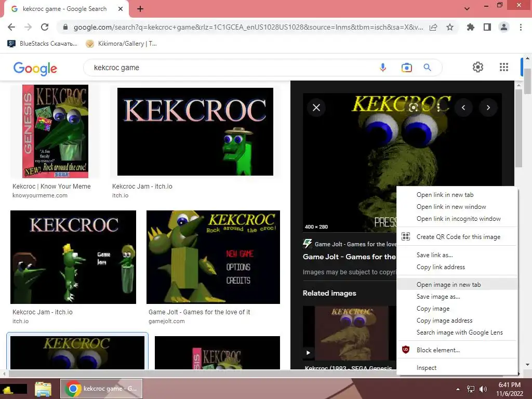Choose Open link in incognito window
Screen dimensions: 532x399
click(457, 219)
